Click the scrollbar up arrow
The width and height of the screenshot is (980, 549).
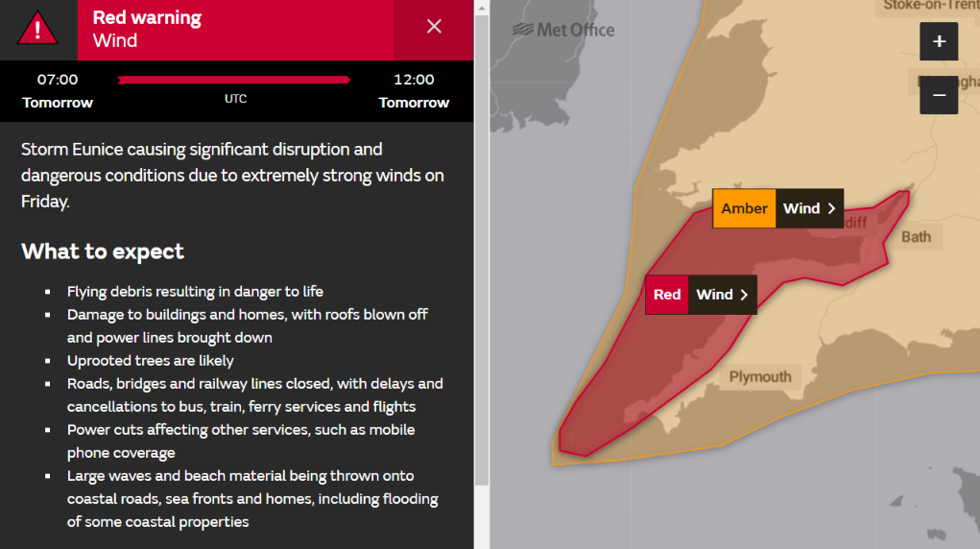(x=481, y=8)
